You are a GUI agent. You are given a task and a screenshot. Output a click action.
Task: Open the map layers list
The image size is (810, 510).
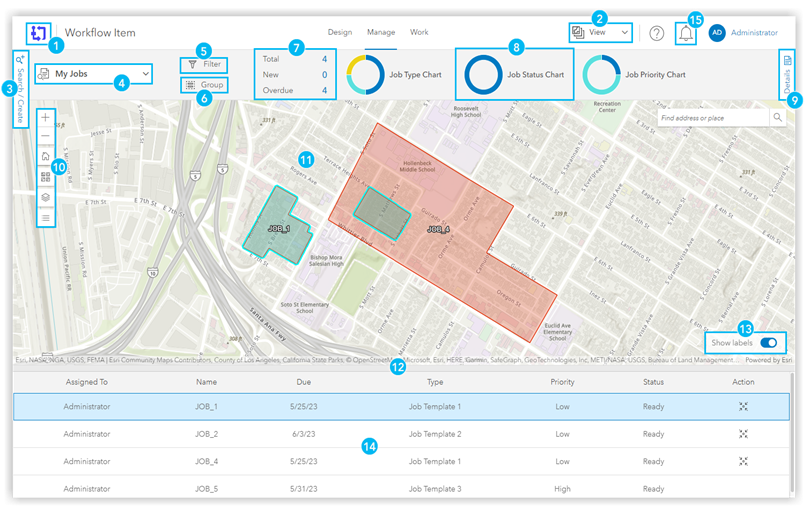click(45, 197)
